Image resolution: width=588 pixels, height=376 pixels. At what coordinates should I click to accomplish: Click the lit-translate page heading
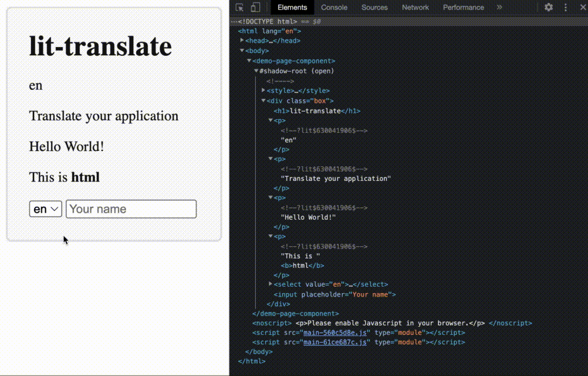tap(100, 46)
